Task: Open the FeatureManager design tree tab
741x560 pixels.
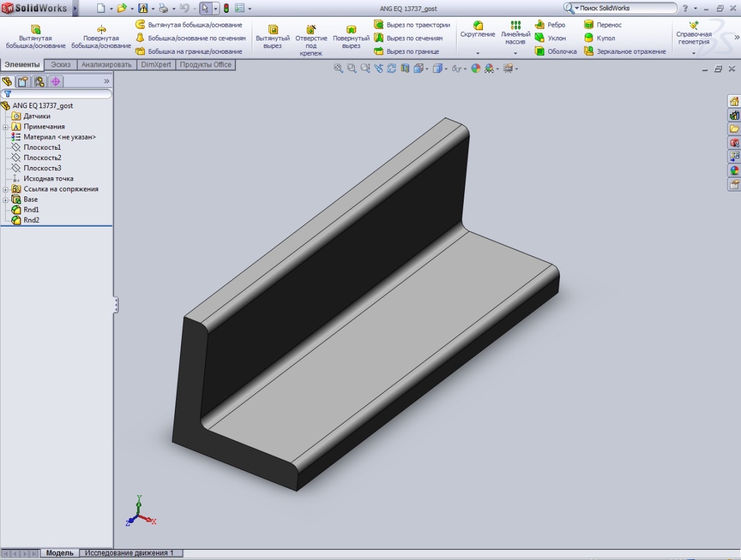Action: pyautogui.click(x=6, y=81)
